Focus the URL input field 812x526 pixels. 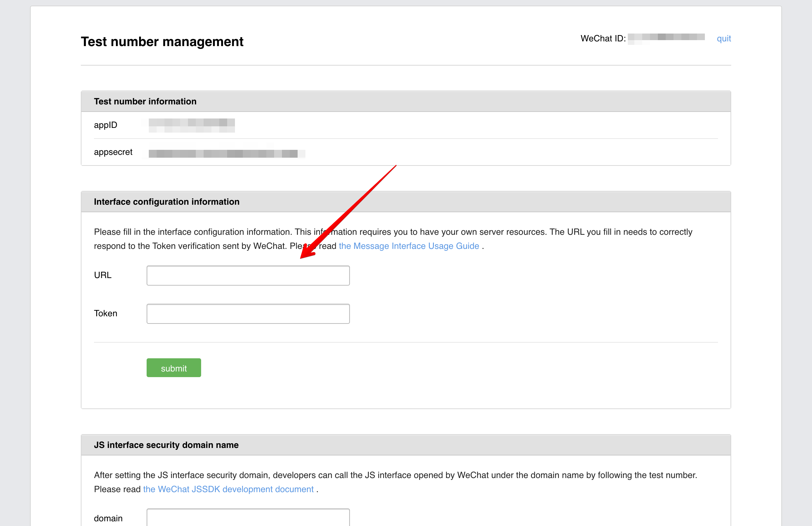(x=248, y=276)
